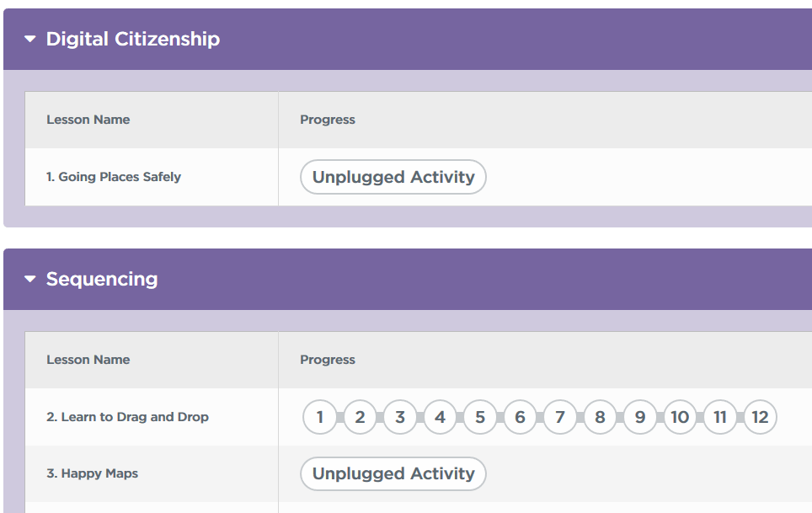This screenshot has height=513, width=812.
Task: Open lesson 2. Learn to Drag and Drop
Action: pyautogui.click(x=127, y=417)
